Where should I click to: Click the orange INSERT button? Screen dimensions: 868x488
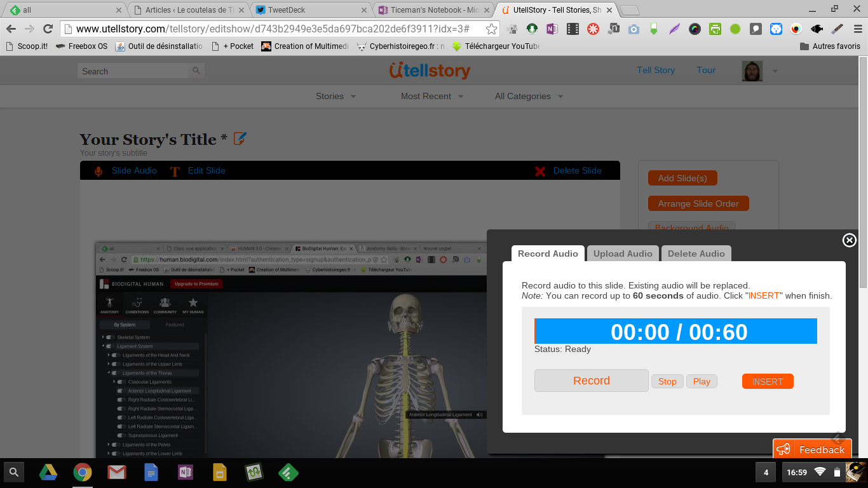pyautogui.click(x=768, y=381)
